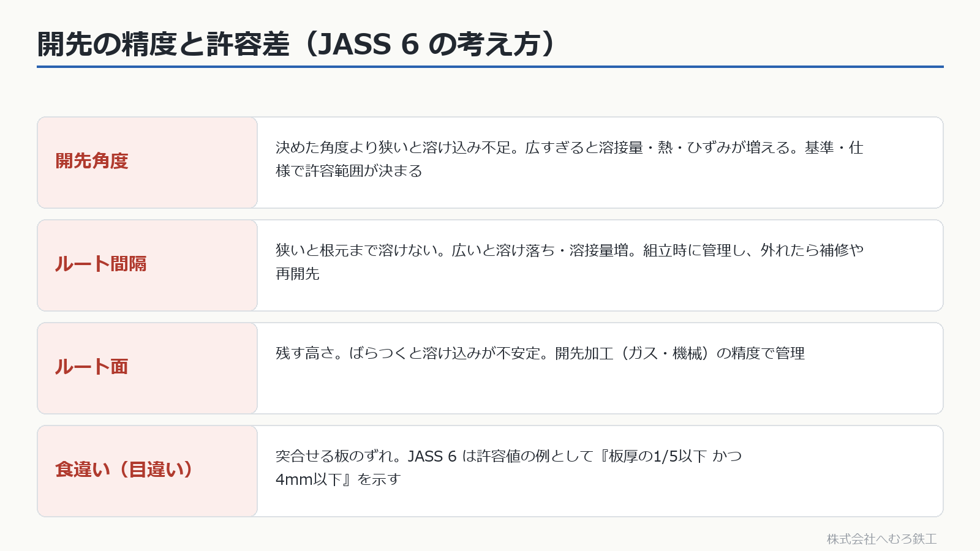Click the description text for 開先角度

(x=569, y=159)
